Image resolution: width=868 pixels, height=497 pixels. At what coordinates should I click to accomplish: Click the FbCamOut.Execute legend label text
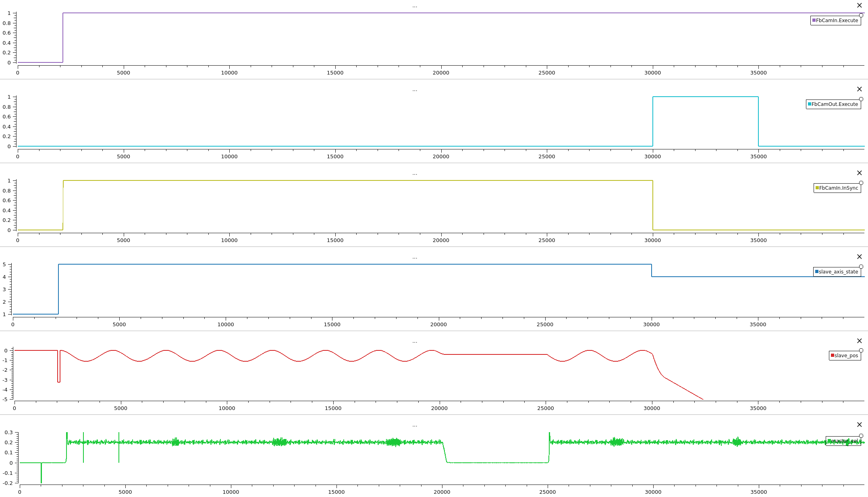(x=835, y=104)
